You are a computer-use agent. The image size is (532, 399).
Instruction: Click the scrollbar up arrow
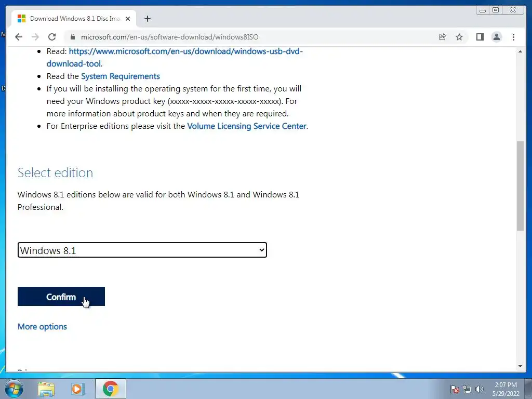point(520,51)
